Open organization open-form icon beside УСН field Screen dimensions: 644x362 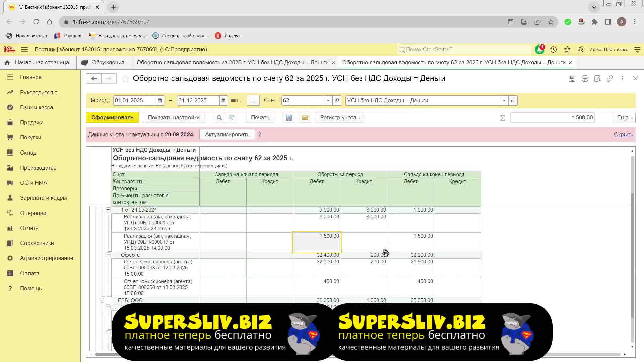click(x=513, y=100)
